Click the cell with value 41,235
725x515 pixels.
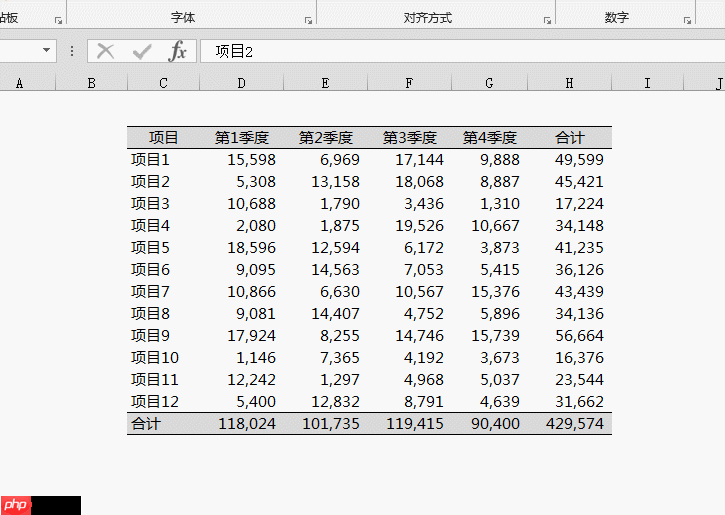coord(570,247)
